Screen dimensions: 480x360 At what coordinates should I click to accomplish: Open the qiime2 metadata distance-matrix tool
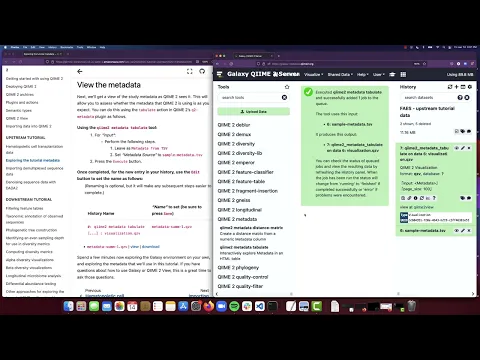pos(251,228)
